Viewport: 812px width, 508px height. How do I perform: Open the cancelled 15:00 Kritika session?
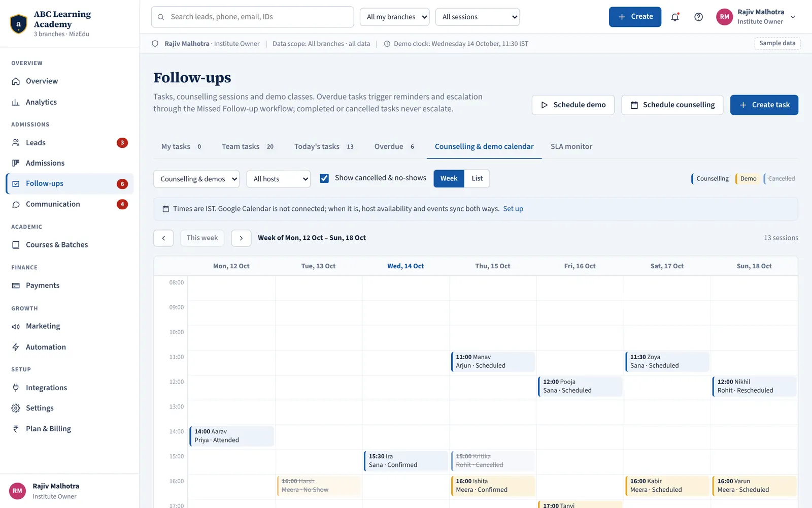pos(493,461)
